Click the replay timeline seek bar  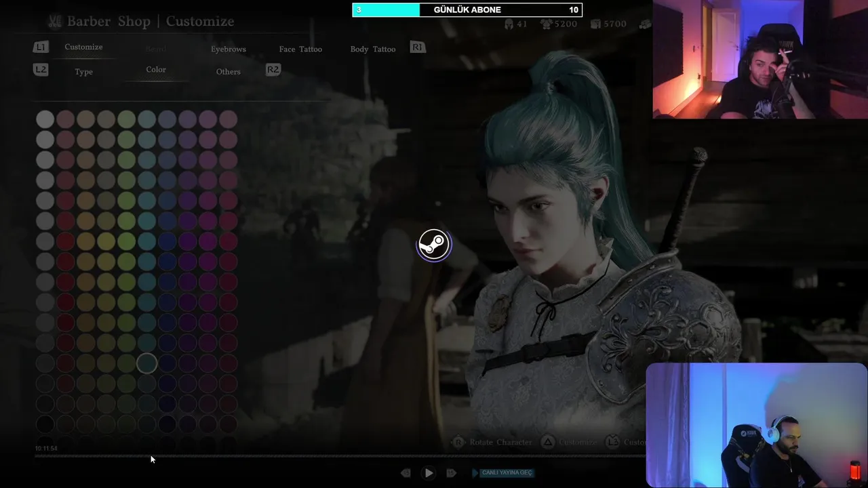339,456
